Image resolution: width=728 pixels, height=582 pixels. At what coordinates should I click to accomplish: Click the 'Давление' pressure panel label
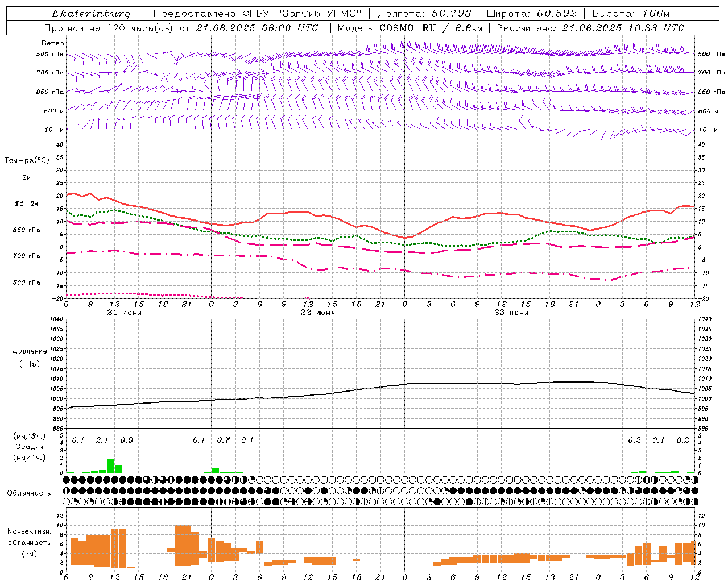coord(30,351)
